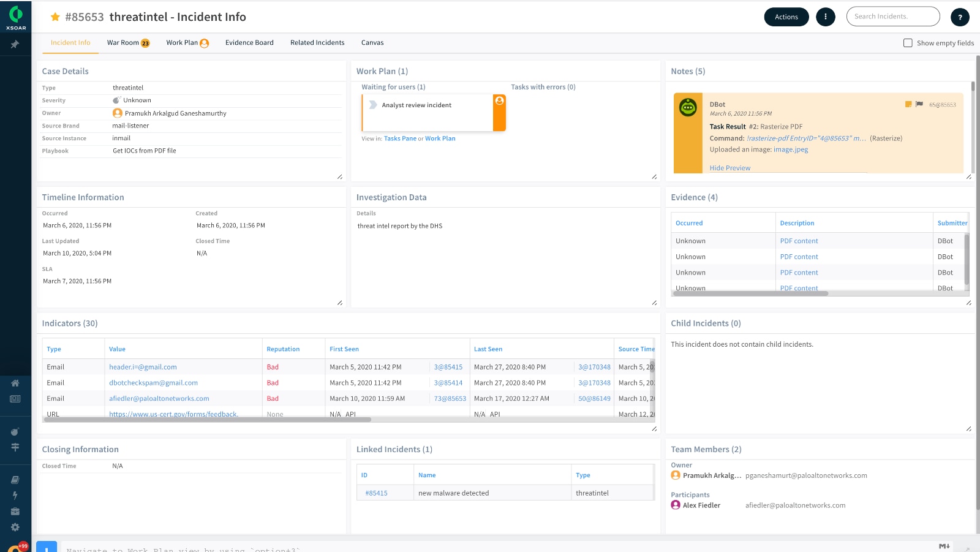Open the three-dot more options menu
Viewport: 980px width, 552px height.
[x=825, y=17]
